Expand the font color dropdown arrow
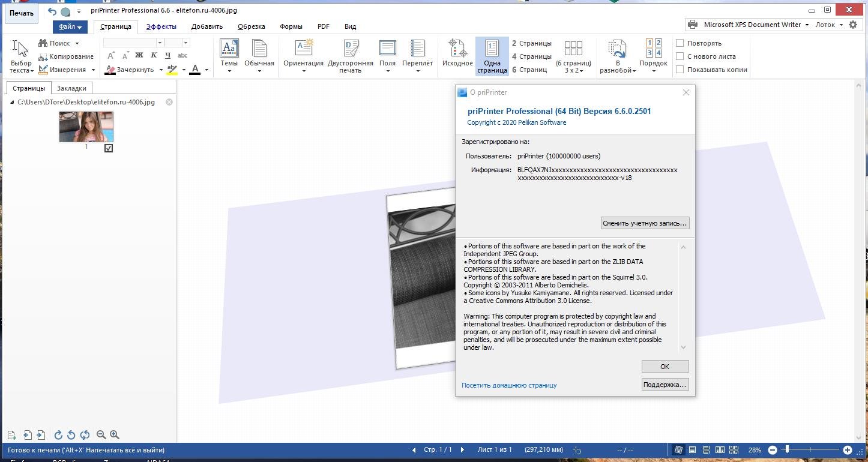868x462 pixels. point(206,70)
